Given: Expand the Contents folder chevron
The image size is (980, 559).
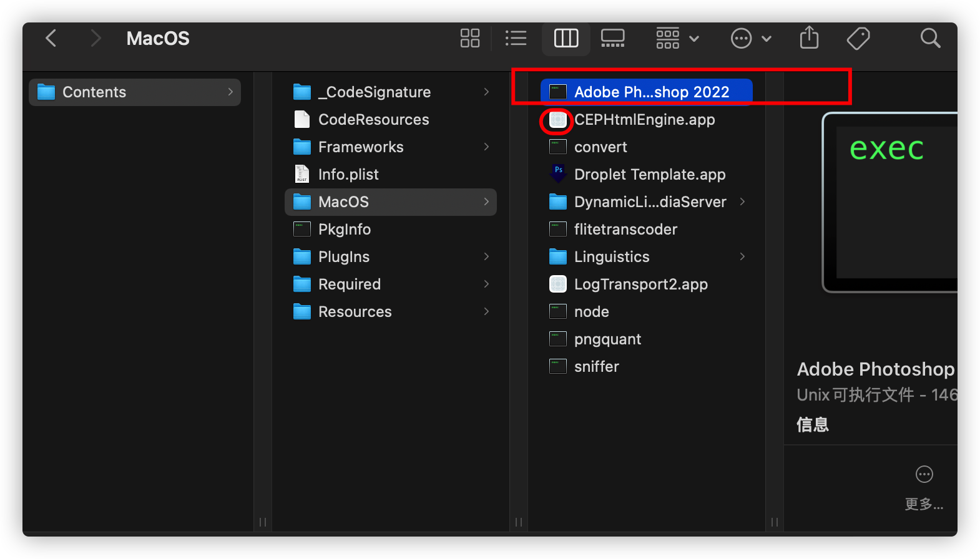Looking at the screenshot, I should pyautogui.click(x=230, y=92).
